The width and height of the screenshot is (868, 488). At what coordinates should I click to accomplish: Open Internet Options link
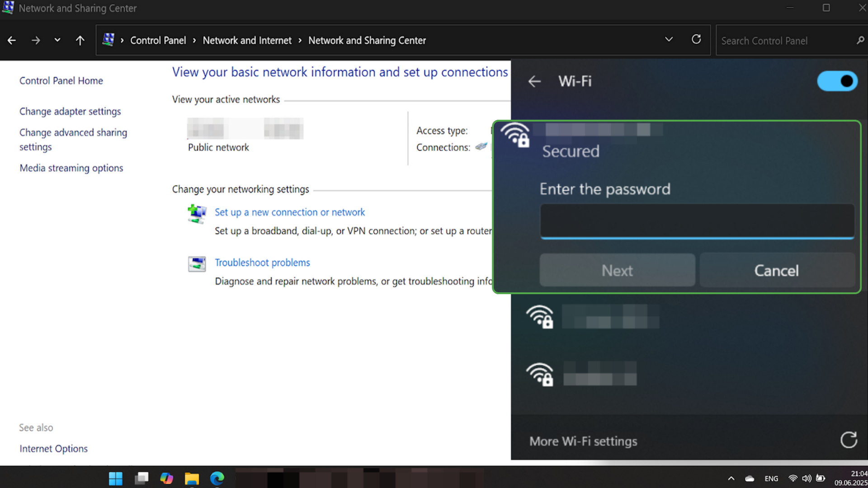(x=53, y=449)
